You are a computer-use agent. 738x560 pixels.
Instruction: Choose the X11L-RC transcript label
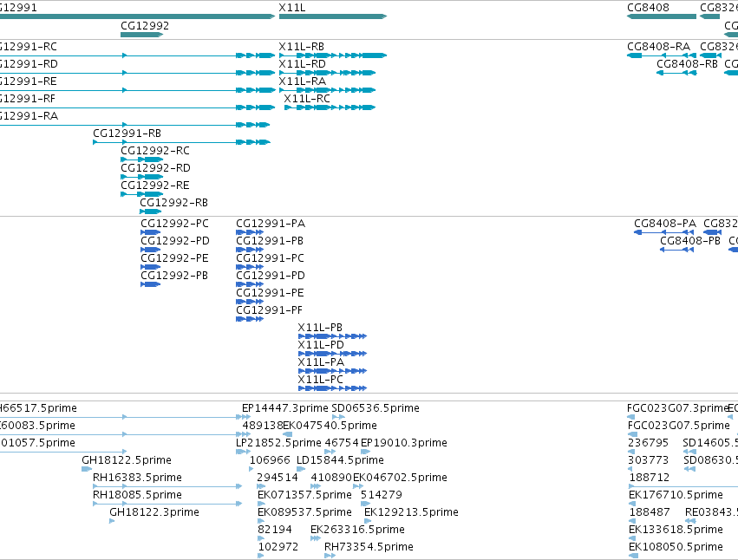coord(307,99)
